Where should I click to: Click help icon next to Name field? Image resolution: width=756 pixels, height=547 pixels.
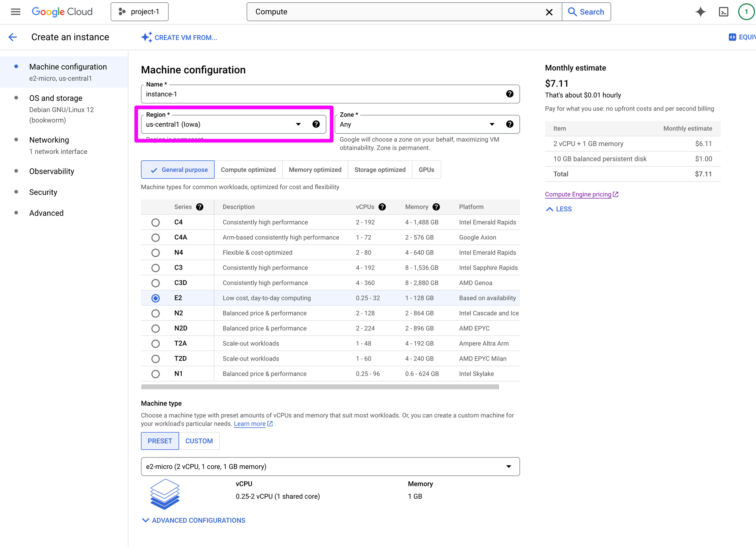510,94
